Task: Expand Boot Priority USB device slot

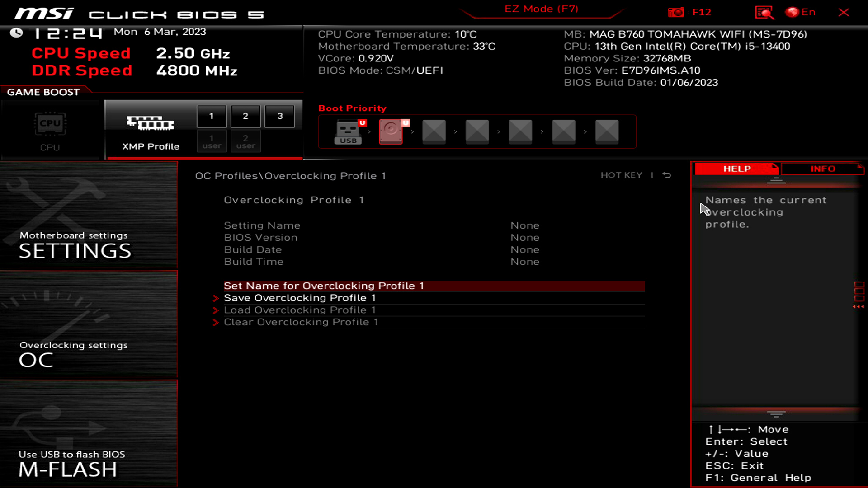Action: click(x=348, y=131)
